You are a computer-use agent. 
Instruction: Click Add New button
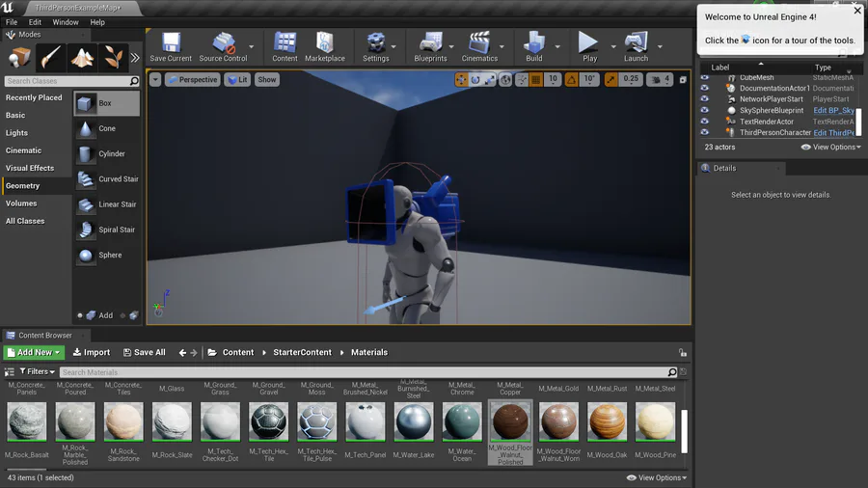tap(34, 352)
